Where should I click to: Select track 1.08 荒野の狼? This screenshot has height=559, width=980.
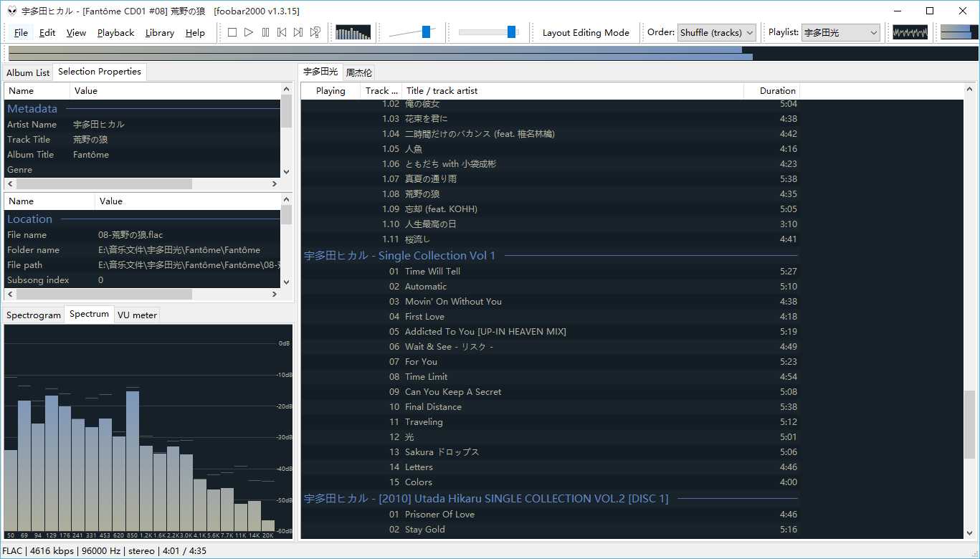pyautogui.click(x=549, y=193)
